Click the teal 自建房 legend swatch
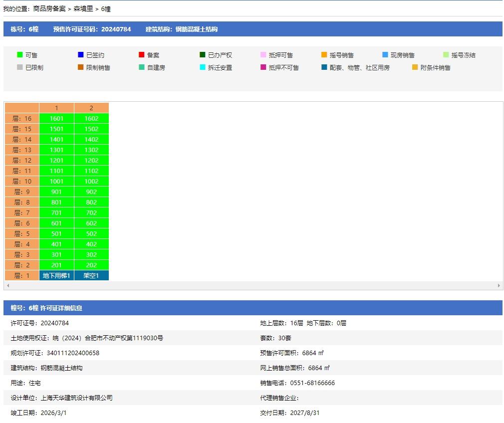Viewport: 504px width, 423px height. 141,67
